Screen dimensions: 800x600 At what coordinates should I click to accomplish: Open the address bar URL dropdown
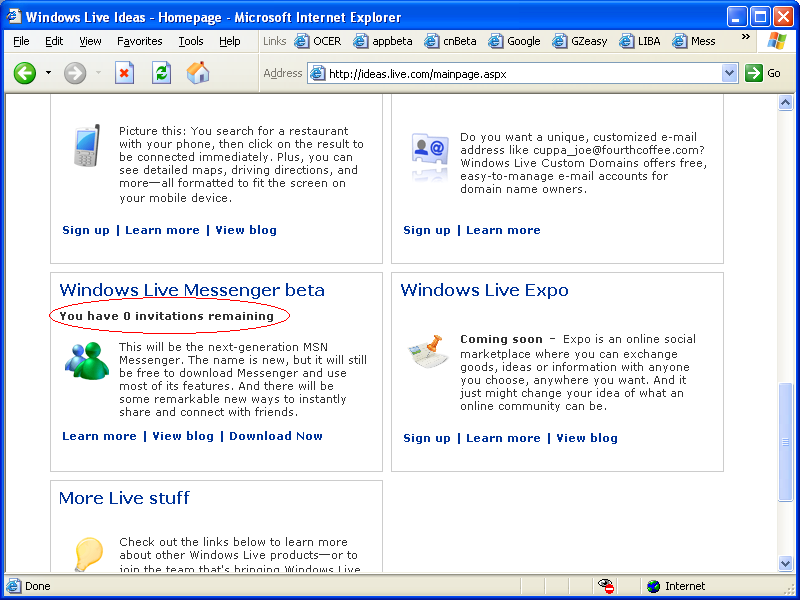[x=730, y=73]
